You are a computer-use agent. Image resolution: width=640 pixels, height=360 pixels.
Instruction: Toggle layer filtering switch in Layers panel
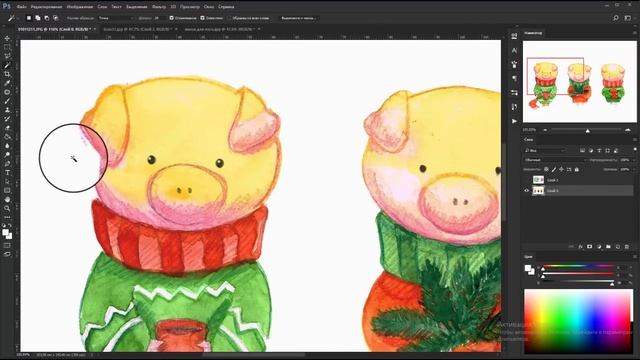coord(635,150)
